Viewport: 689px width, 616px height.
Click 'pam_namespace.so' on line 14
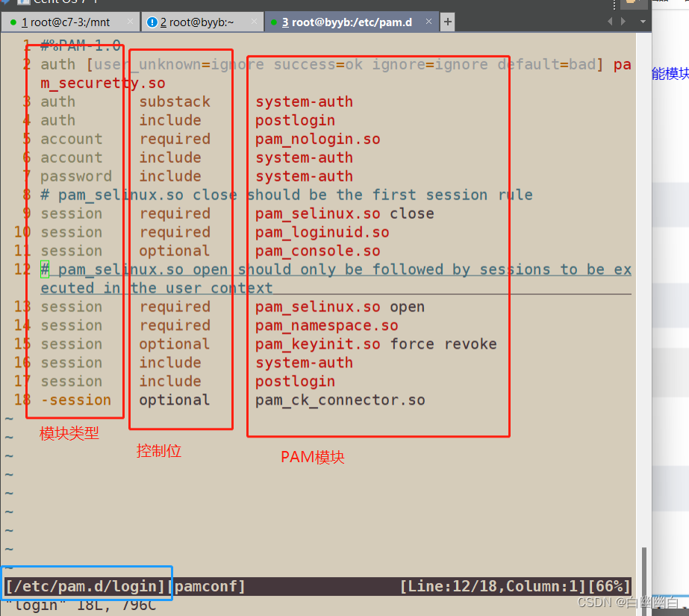pos(326,326)
